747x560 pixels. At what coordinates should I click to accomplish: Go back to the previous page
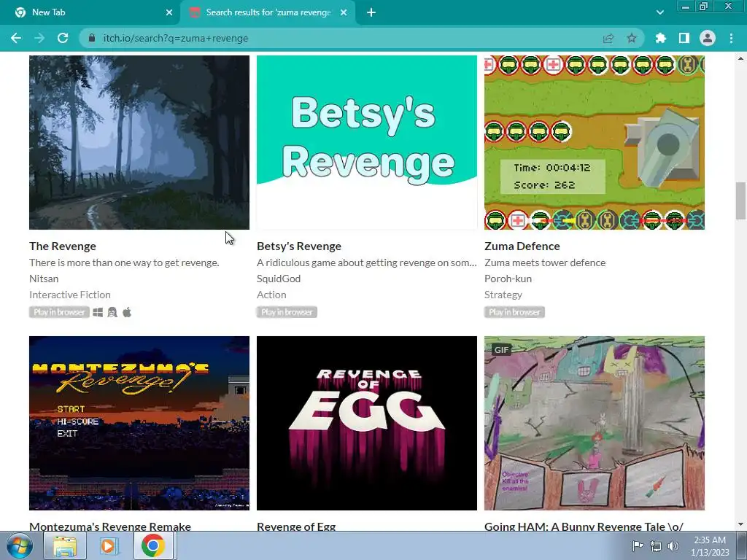16,38
